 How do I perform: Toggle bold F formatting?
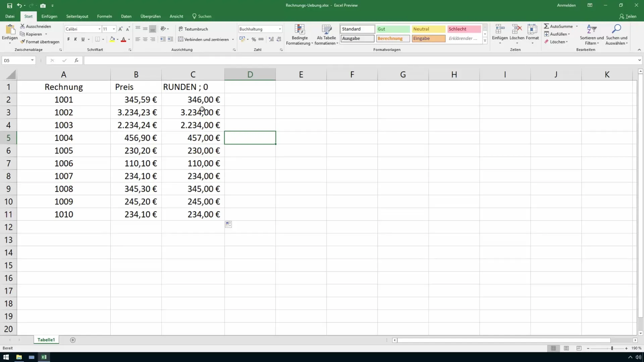click(x=68, y=39)
